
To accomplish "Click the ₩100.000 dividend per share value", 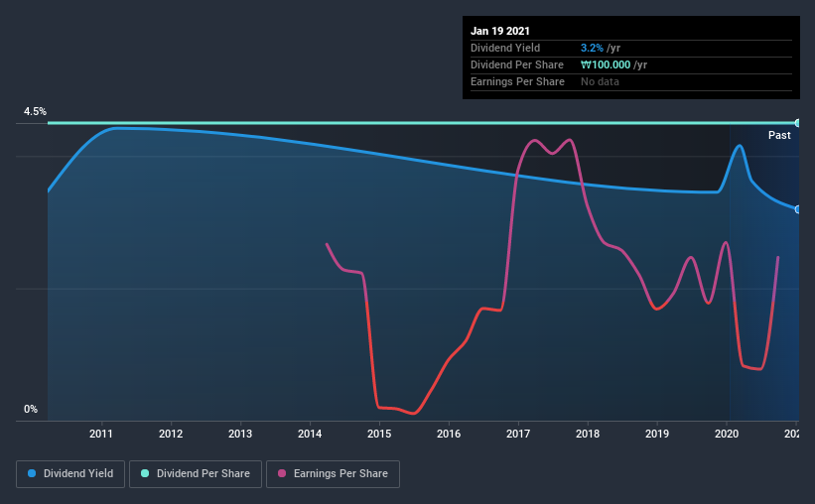I will click(x=606, y=64).
